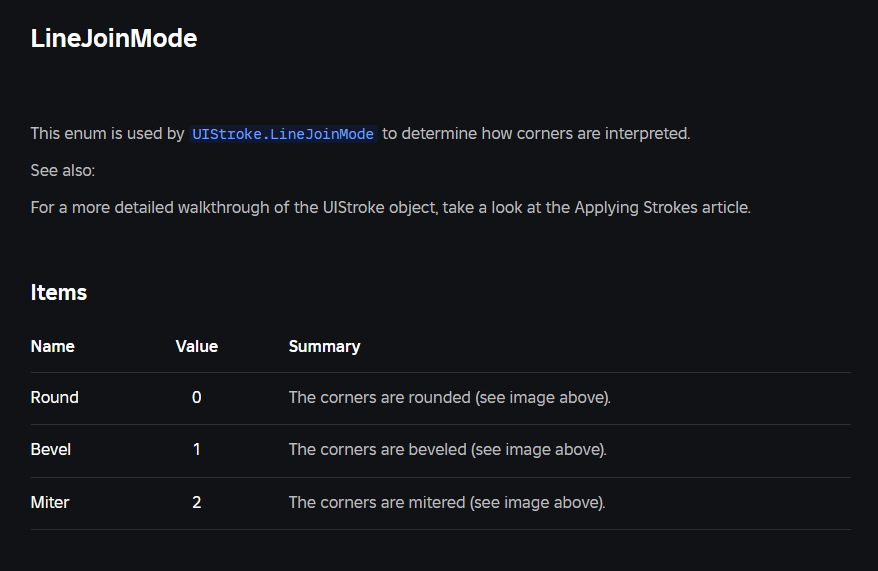Click the 'This enum is used by' text

[107, 133]
